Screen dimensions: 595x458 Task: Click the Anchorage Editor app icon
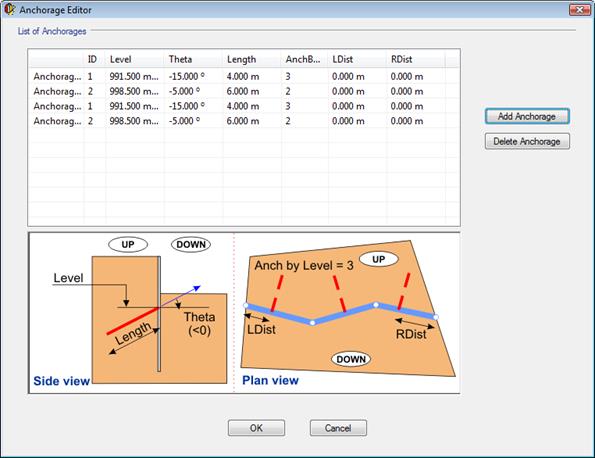(9, 9)
